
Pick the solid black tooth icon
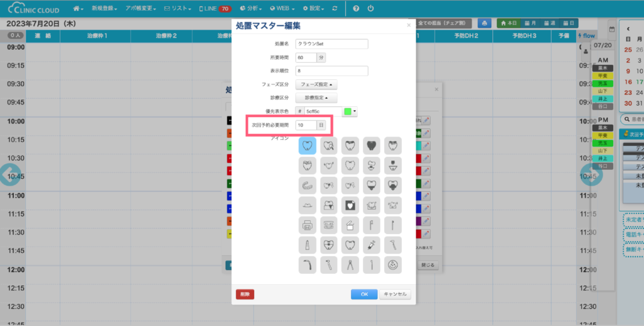click(x=372, y=146)
